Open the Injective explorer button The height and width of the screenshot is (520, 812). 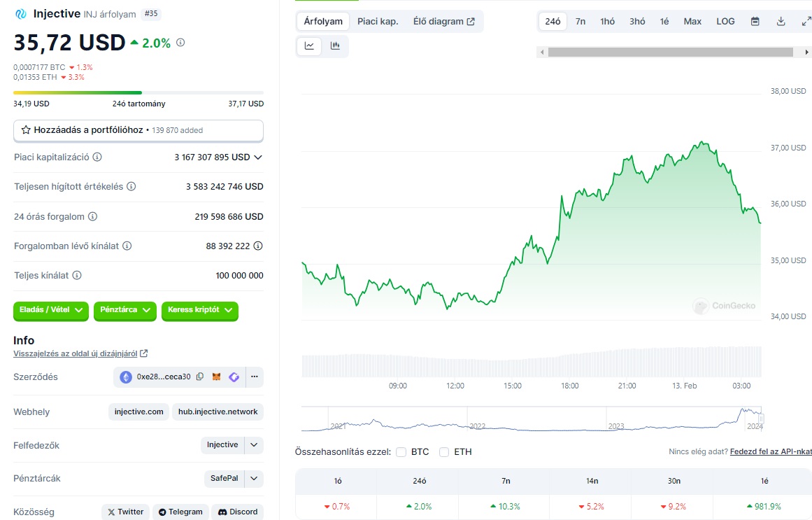222,445
